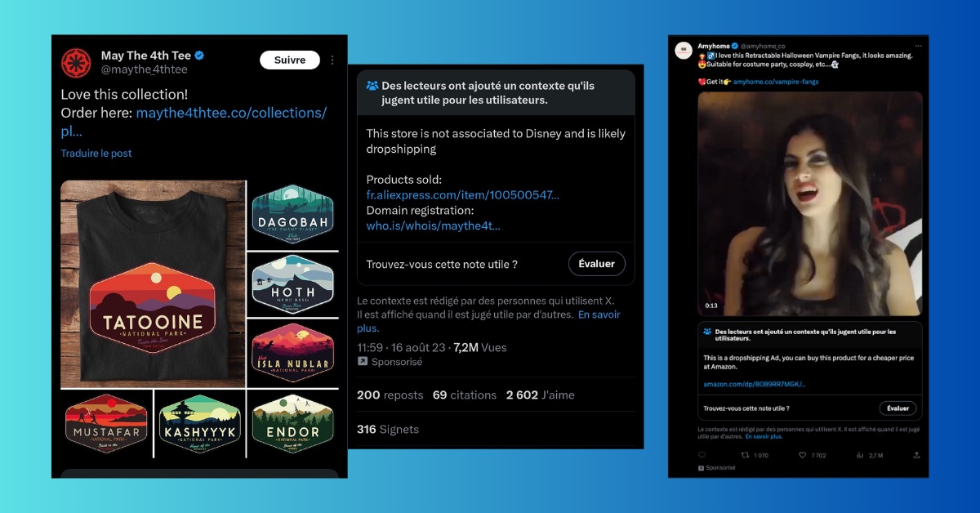Open the more options menu on Amyhome post
This screenshot has width=980, height=513.
pos(918,46)
